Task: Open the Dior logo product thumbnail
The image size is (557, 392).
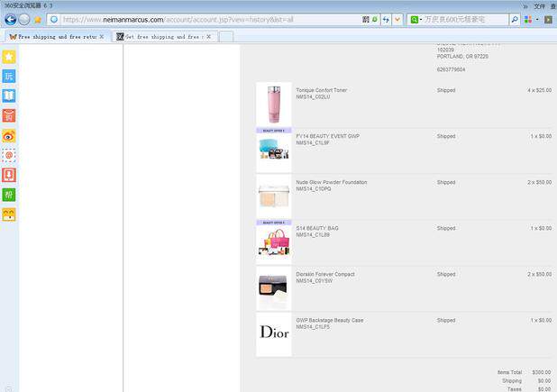Action: 274,334
